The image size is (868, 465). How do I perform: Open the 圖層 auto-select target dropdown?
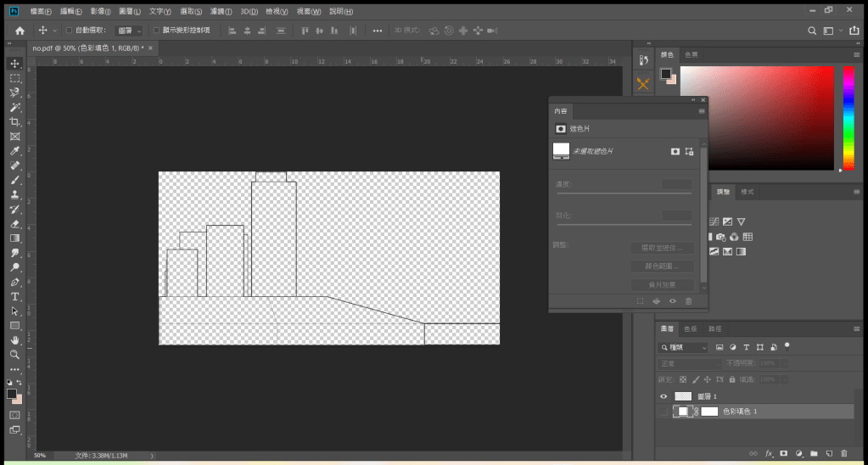point(129,31)
